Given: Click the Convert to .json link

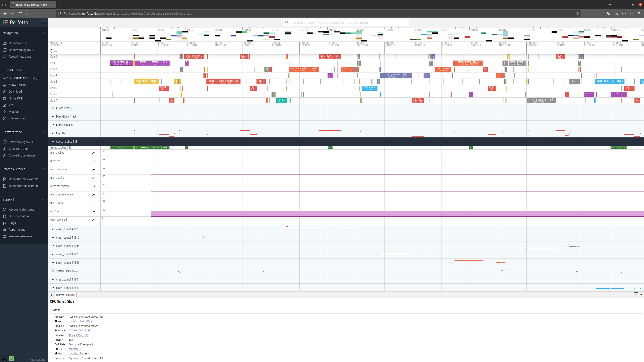Looking at the screenshot, I should 19,149.
